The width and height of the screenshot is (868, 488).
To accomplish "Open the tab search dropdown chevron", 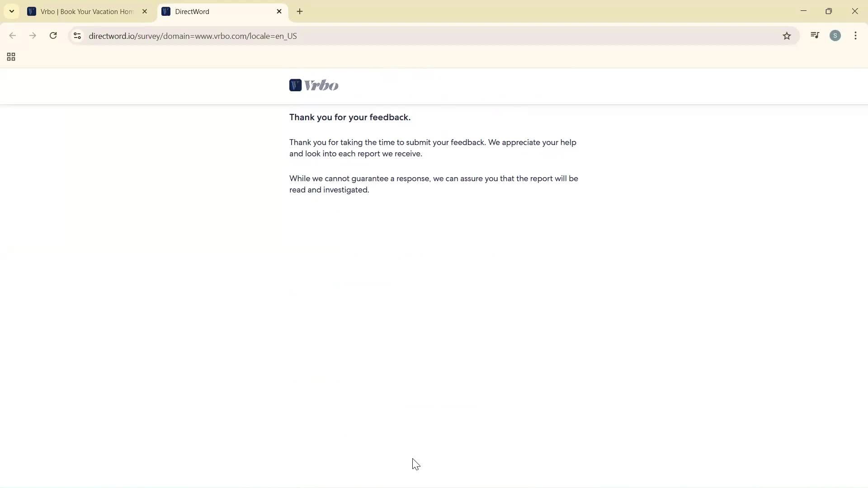I will pyautogui.click(x=11, y=11).
